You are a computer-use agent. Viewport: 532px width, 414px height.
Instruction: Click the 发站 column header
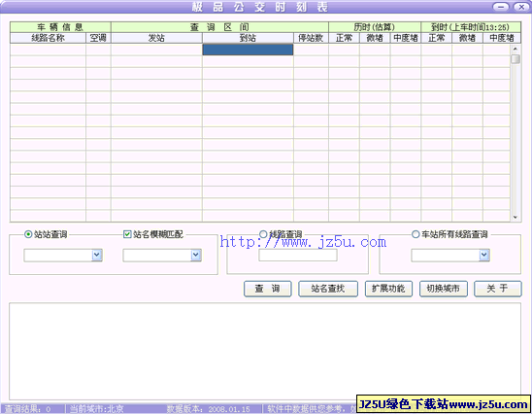156,38
